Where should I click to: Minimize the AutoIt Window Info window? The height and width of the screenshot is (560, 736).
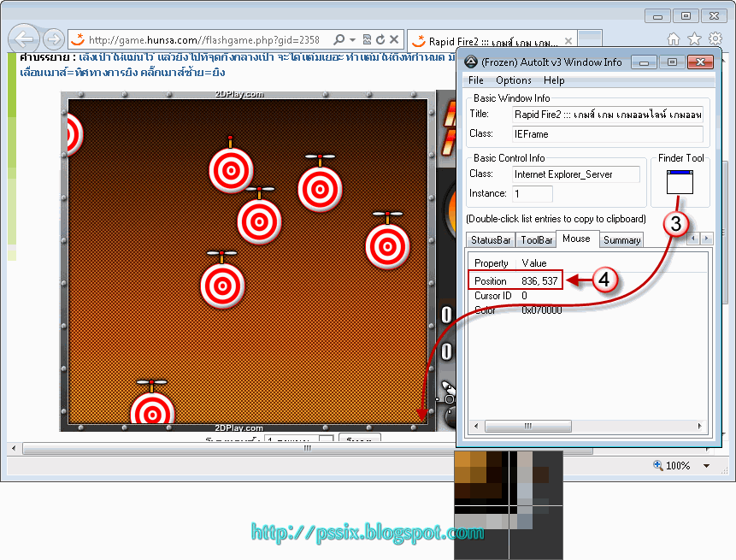point(644,62)
